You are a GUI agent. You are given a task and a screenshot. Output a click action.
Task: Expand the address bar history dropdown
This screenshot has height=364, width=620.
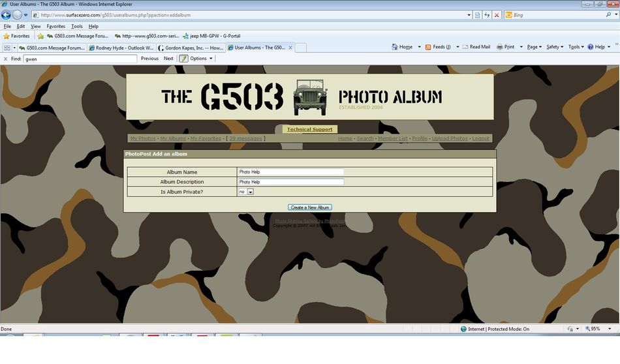pyautogui.click(x=469, y=15)
